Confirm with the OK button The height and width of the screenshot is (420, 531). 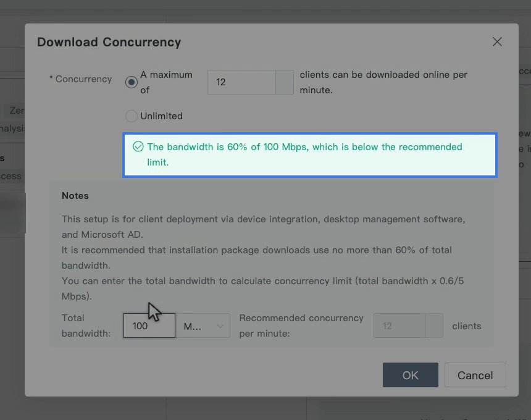[x=411, y=375]
